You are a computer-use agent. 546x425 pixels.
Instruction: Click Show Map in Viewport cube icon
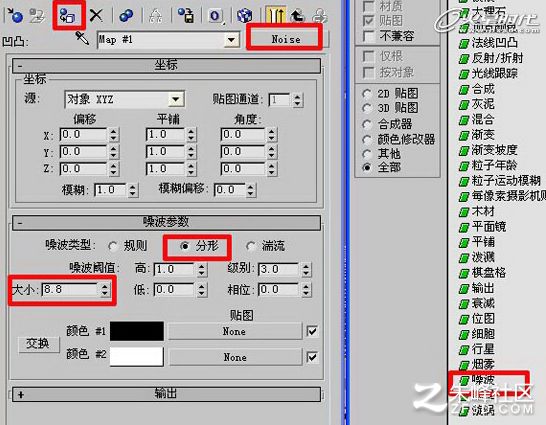244,16
